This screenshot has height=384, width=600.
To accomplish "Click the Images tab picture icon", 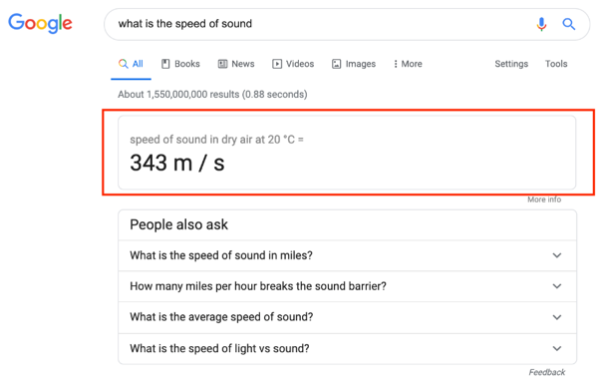I will pyautogui.click(x=336, y=64).
